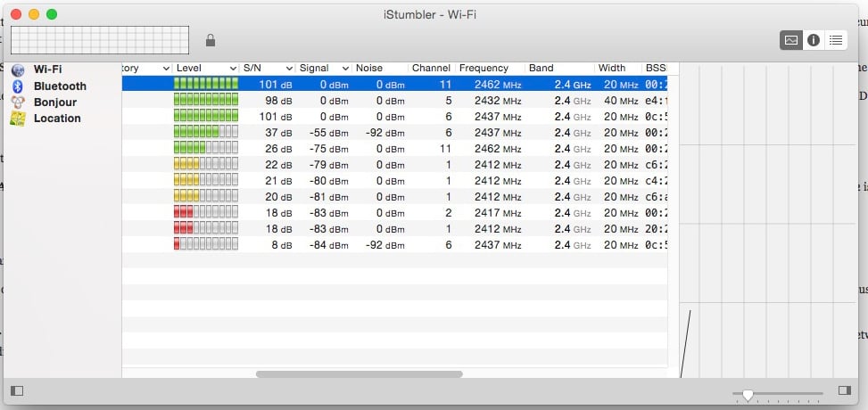
Task: Select Bluetooth in the sidebar
Action: pyautogui.click(x=59, y=86)
